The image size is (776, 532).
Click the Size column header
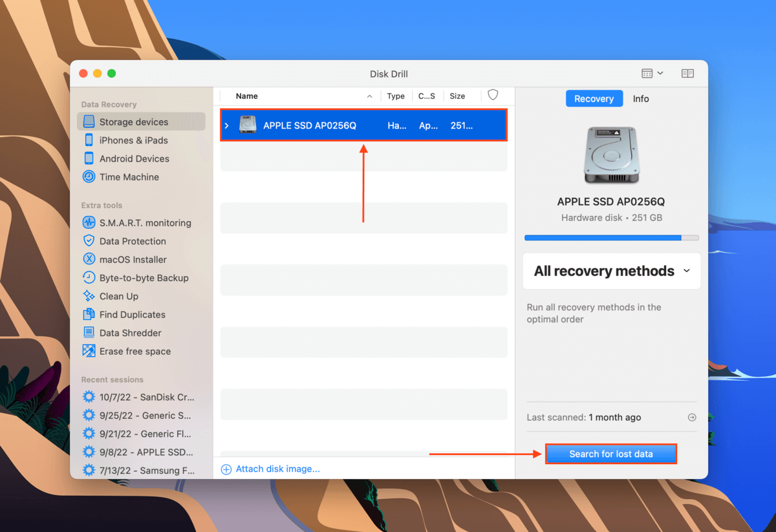pyautogui.click(x=457, y=96)
